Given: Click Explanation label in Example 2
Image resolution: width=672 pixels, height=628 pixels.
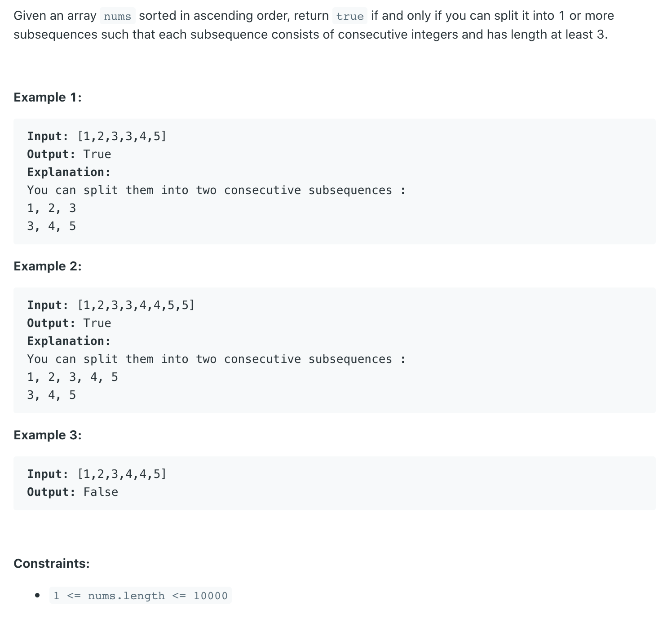Looking at the screenshot, I should (69, 341).
